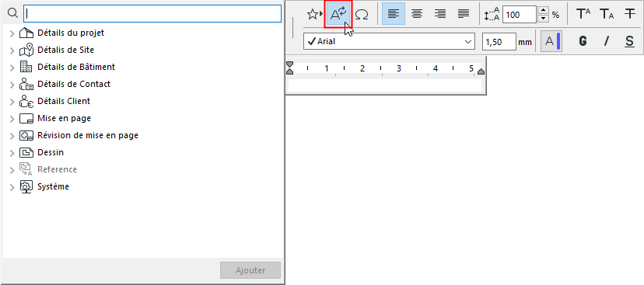Expand the Mise en page group
Screen dimensions: 644x285
[x=12, y=119]
